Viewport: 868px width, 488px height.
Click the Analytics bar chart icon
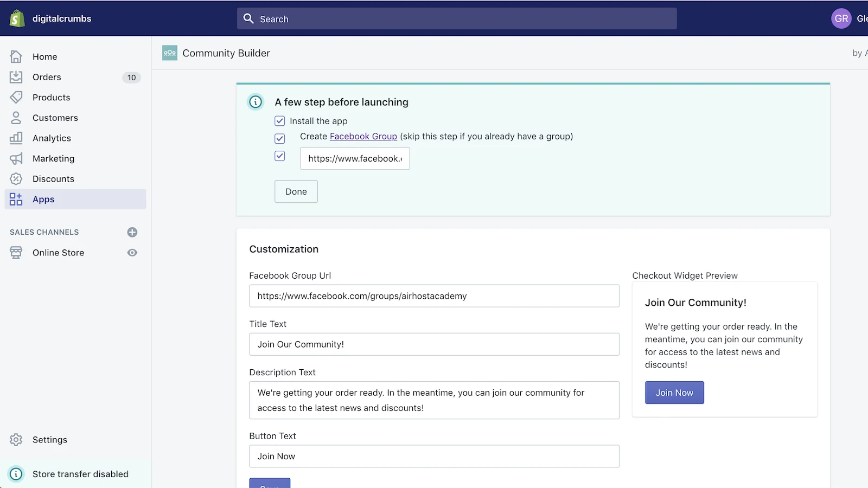tap(16, 138)
